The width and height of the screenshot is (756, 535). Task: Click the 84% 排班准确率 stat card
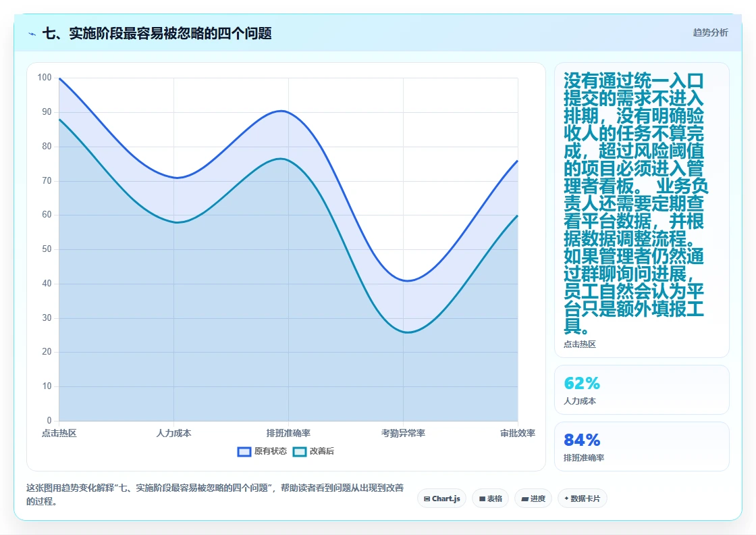click(642, 447)
